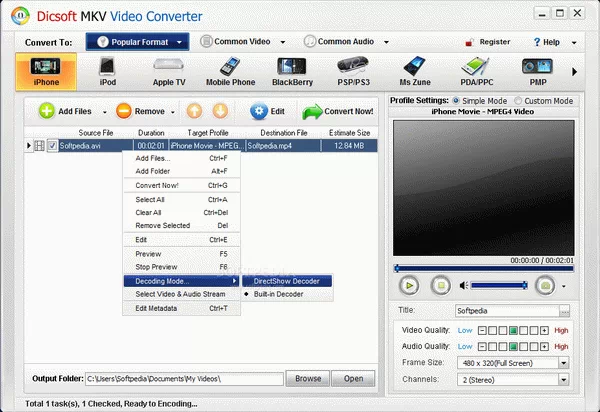The width and height of the screenshot is (600, 412).
Task: Decrease Audio Quality with minus box
Action: [482, 347]
